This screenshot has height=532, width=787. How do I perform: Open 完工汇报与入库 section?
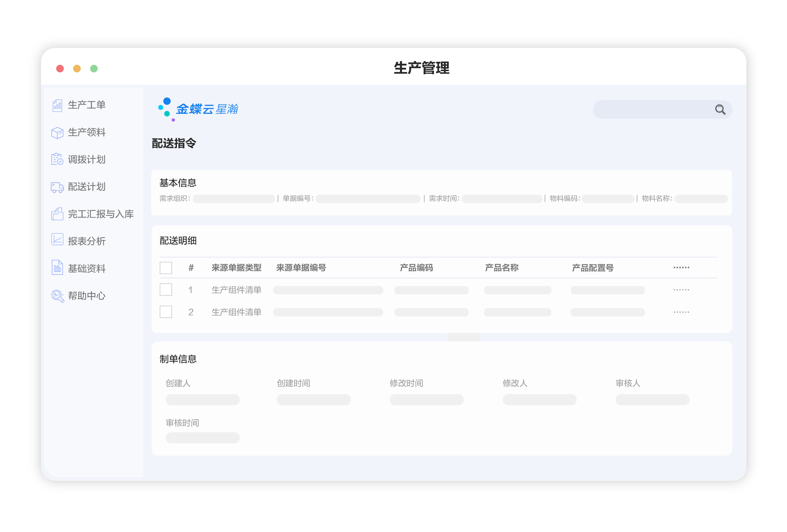pos(101,214)
